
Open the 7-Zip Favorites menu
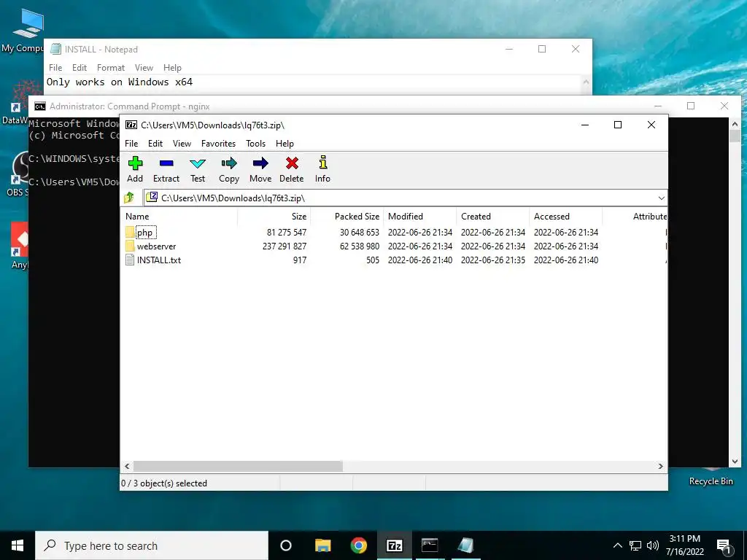tap(218, 144)
